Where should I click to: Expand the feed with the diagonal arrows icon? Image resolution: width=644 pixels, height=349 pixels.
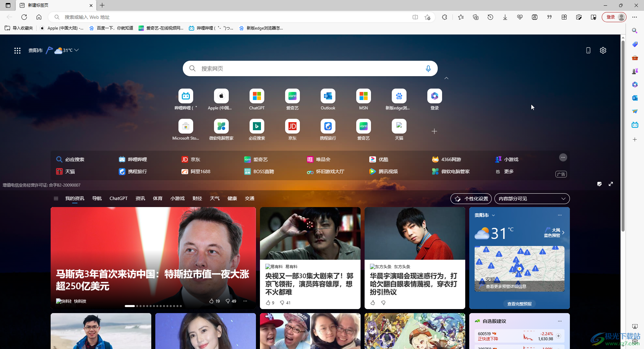click(611, 184)
